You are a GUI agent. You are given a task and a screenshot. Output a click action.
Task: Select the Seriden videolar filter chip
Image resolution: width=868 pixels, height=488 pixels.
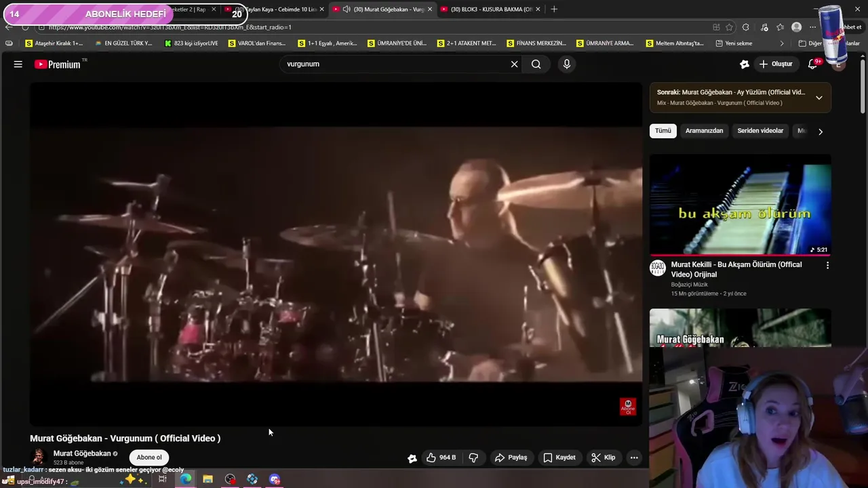(x=760, y=131)
